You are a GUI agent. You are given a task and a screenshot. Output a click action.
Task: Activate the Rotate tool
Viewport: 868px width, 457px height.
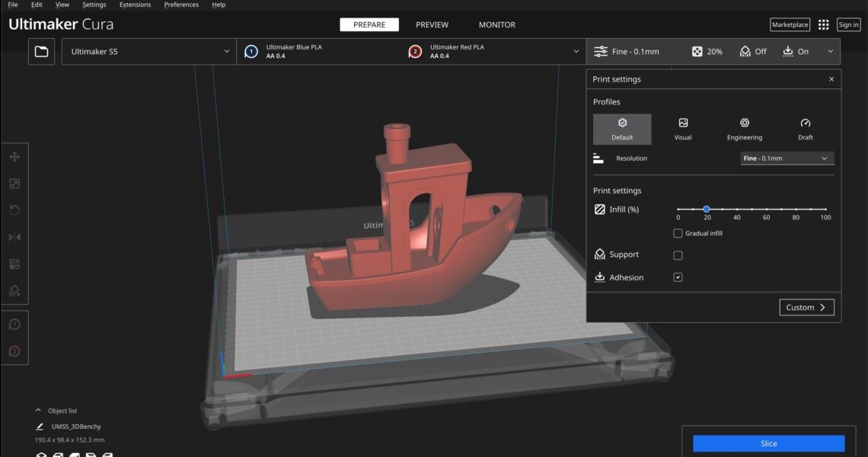point(14,210)
